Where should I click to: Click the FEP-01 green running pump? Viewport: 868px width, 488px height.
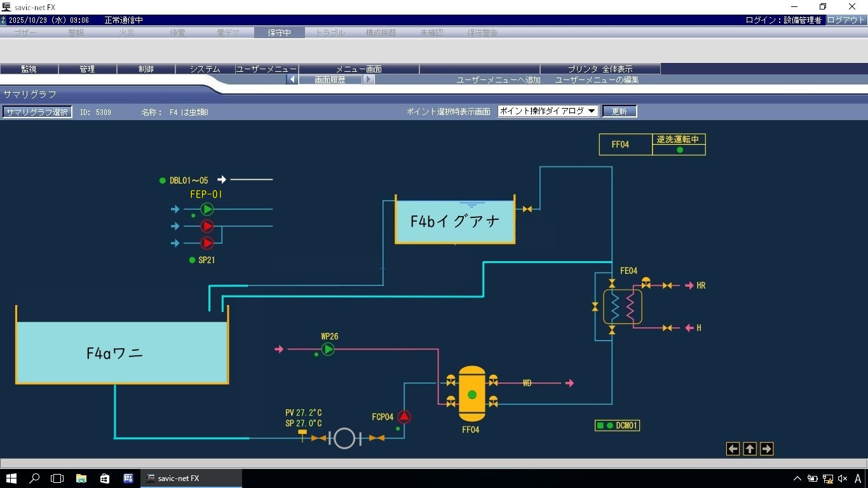[207, 209]
